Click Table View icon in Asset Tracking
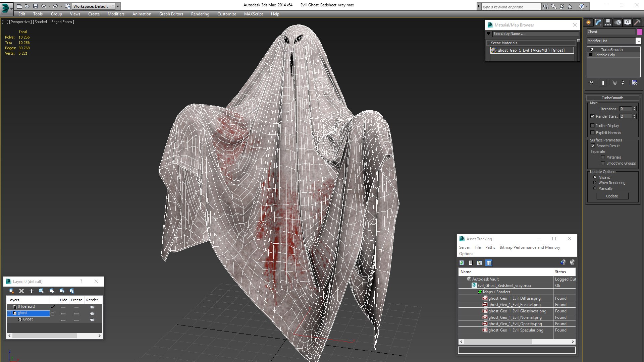 489,263
